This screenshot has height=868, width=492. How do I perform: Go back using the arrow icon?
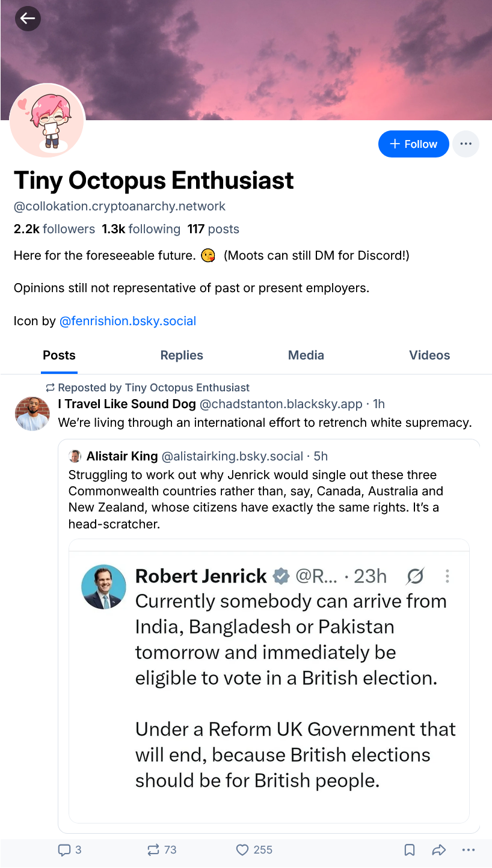(28, 19)
